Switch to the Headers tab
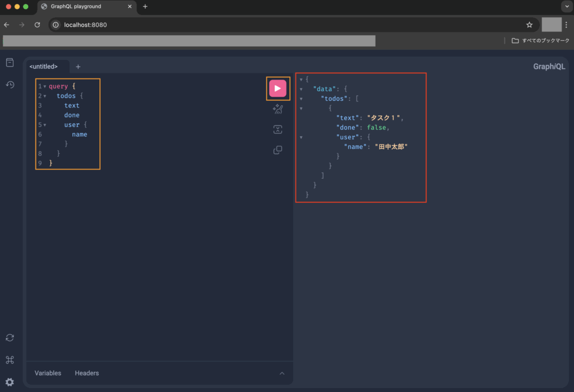The height and width of the screenshot is (392, 574). [x=87, y=373]
